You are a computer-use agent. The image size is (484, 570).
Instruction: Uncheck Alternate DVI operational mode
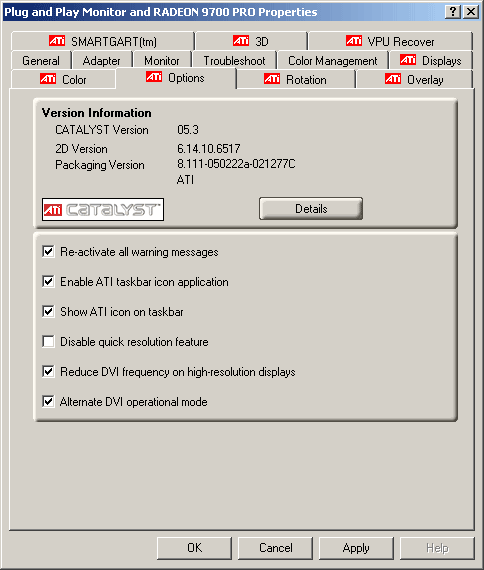[x=48, y=402]
